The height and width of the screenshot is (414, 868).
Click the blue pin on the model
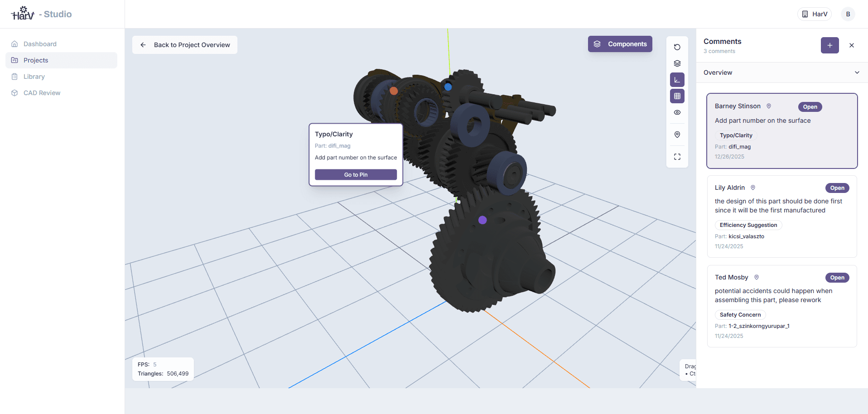click(x=448, y=87)
